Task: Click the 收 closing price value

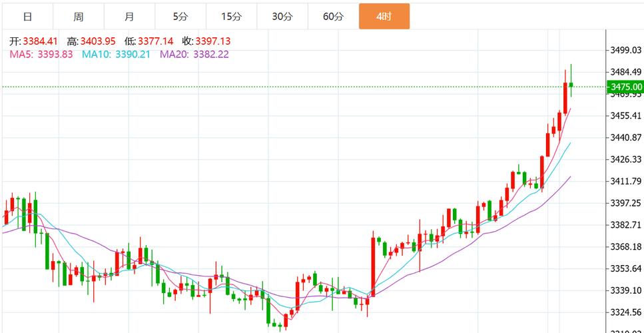Action: coord(212,41)
